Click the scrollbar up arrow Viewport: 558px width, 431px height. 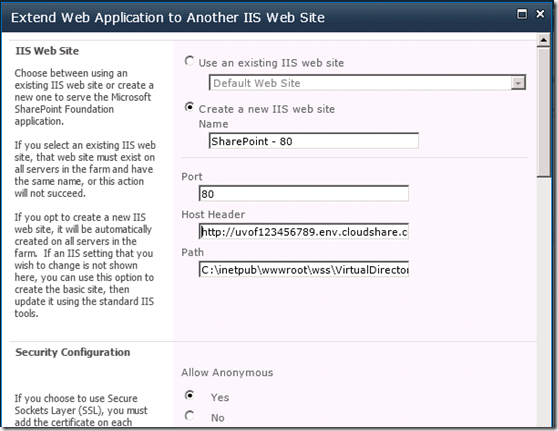pyautogui.click(x=543, y=40)
